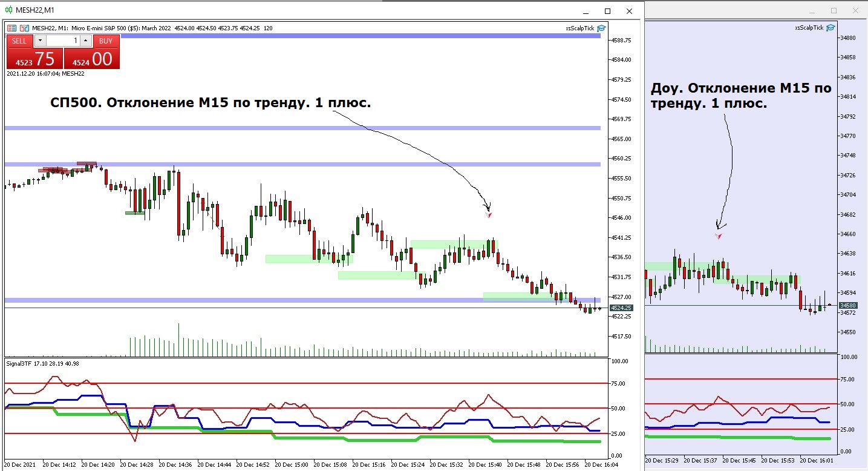Screen dimensions: 868x471
Task: Decrease trade volume with the down arrow
Action: click(40, 41)
